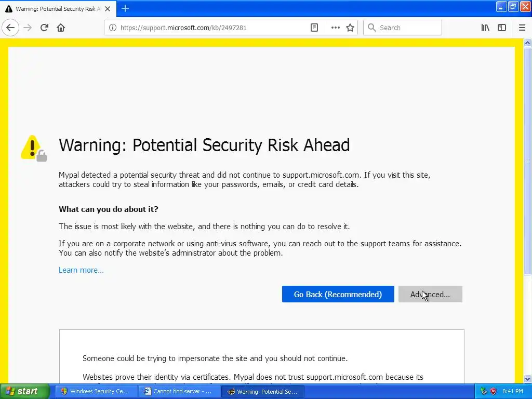This screenshot has height=399, width=532.
Task: Open the Library icon in toolbar
Action: [x=485, y=28]
